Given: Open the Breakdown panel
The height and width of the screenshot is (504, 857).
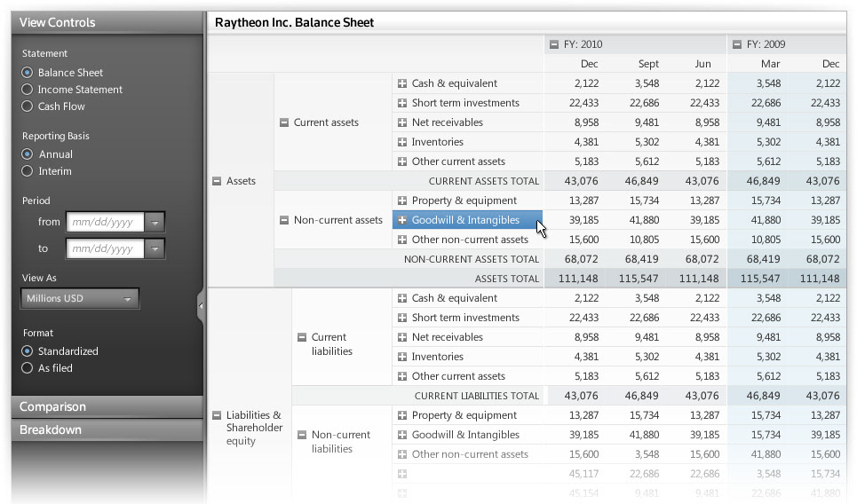Looking at the screenshot, I should pyautogui.click(x=107, y=429).
